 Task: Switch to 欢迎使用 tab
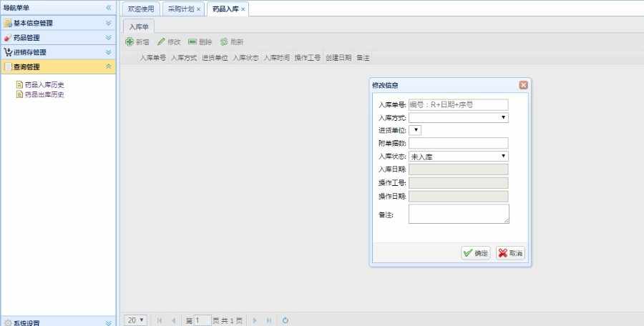141,9
